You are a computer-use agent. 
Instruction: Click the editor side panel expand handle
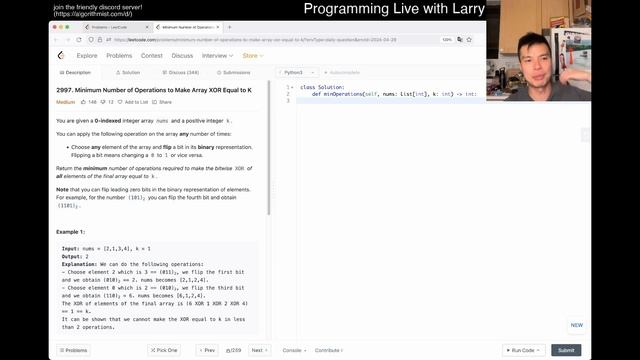tap(585, 135)
